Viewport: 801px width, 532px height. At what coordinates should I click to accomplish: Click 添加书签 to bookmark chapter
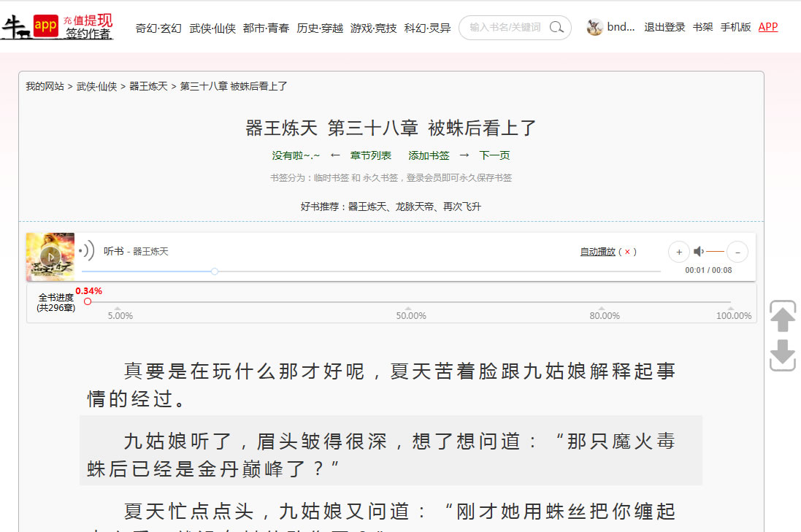tap(429, 155)
